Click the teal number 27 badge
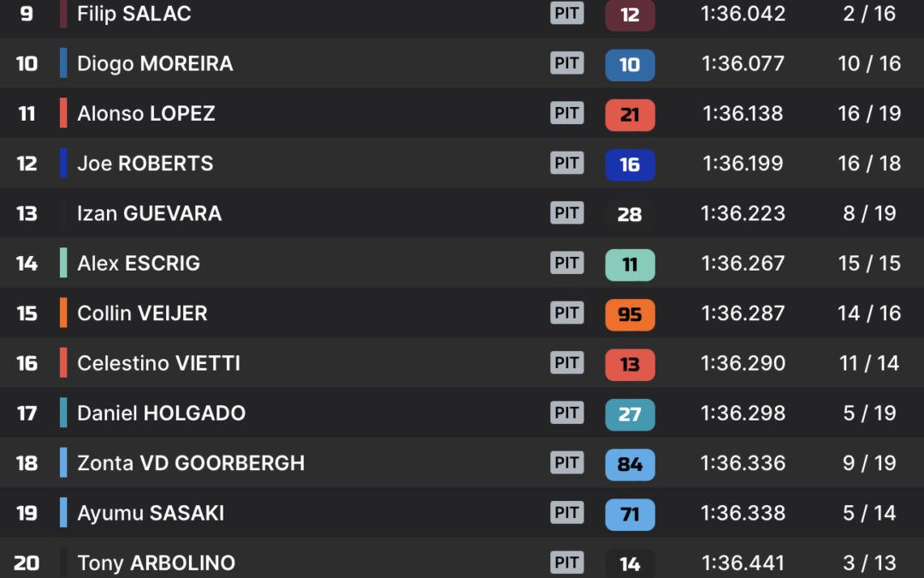 click(x=630, y=414)
